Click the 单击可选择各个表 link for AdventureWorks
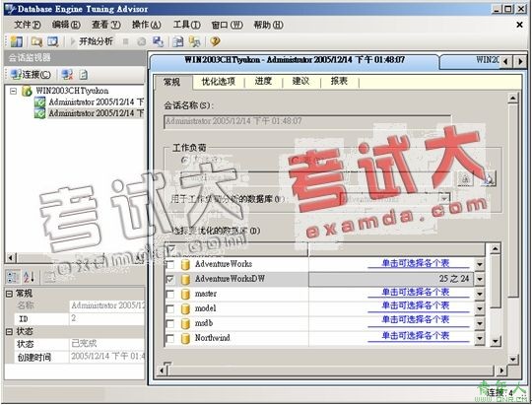This screenshot has height=405, width=532. click(x=416, y=263)
